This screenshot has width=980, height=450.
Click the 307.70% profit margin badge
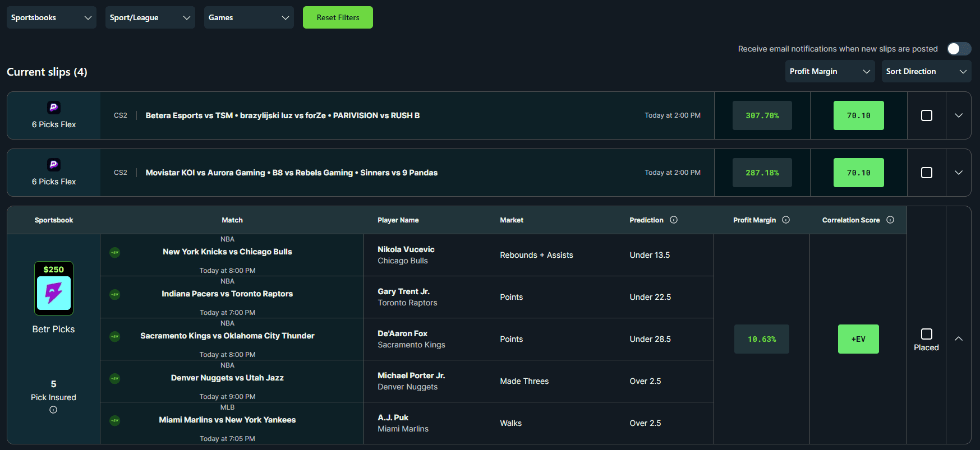coord(762,115)
